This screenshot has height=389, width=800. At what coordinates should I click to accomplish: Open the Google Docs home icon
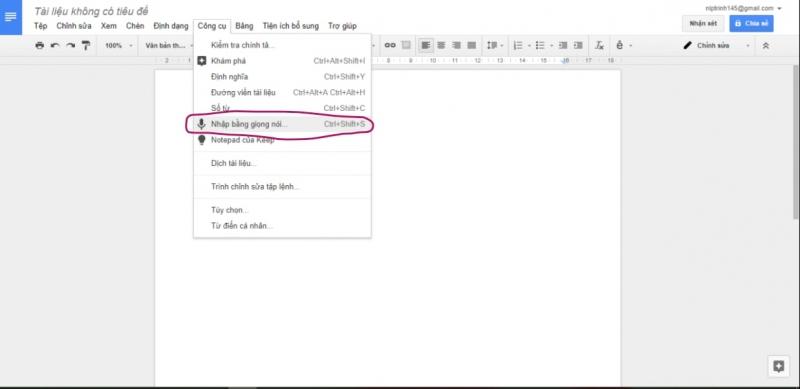[11, 17]
